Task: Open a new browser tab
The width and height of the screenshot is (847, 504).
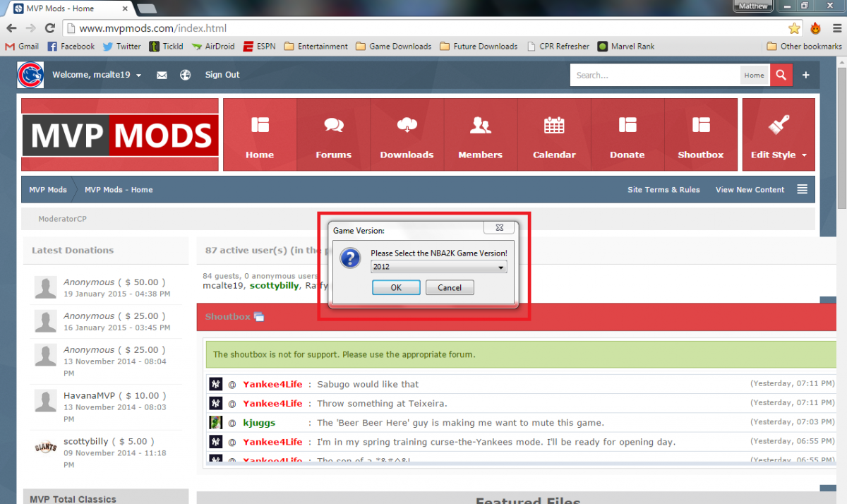Action: click(147, 8)
